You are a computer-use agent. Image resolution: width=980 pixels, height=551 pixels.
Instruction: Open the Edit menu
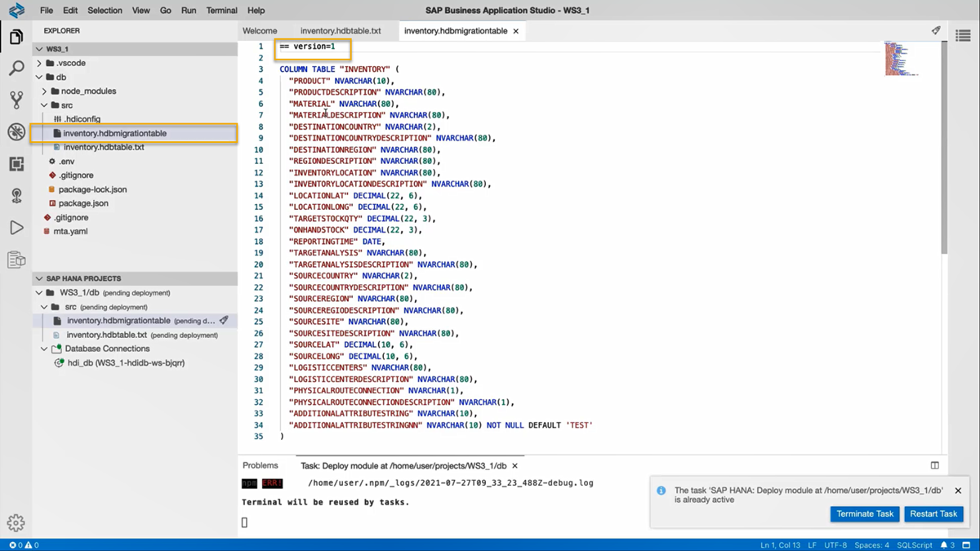point(70,11)
